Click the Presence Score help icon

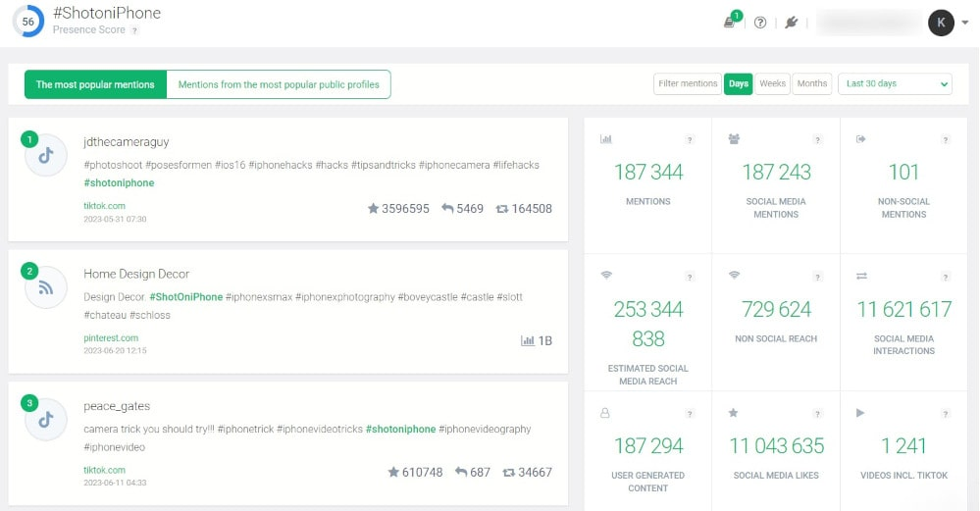click(134, 30)
